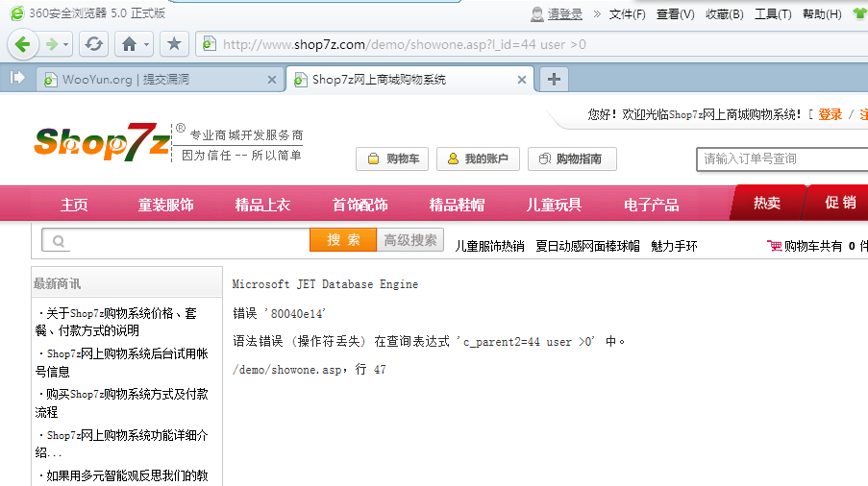
Task: Click the 魅力手环 keyword link
Action: [674, 246]
